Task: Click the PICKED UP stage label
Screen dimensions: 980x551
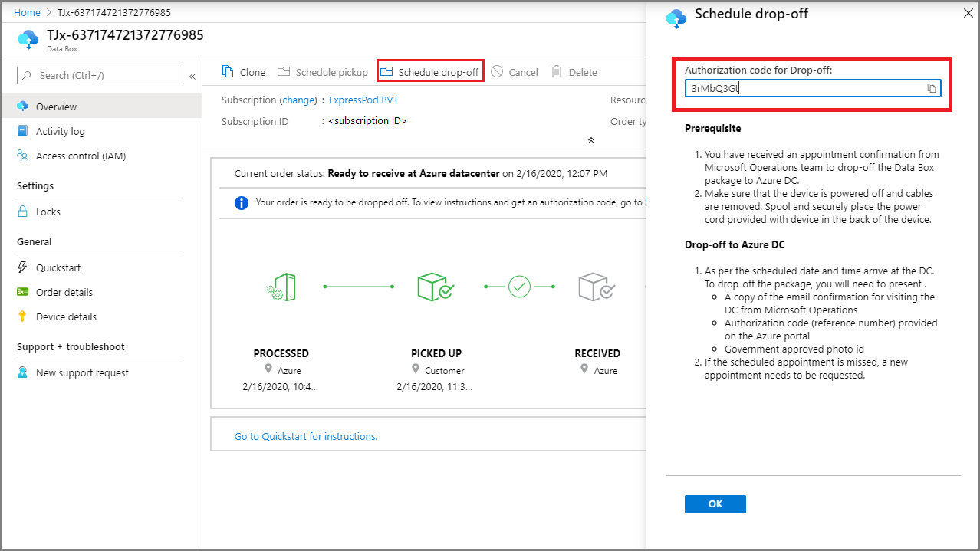Action: 435,353
